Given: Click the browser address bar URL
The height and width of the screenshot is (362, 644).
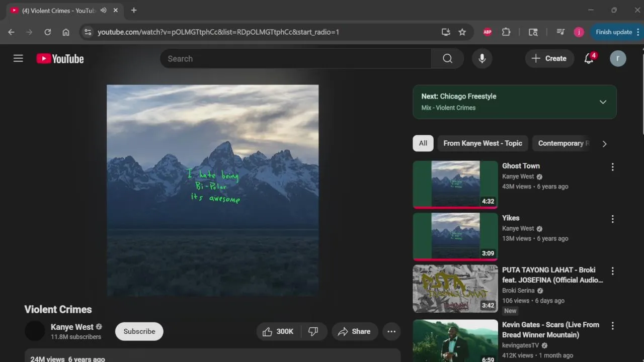Looking at the screenshot, I should (x=218, y=32).
